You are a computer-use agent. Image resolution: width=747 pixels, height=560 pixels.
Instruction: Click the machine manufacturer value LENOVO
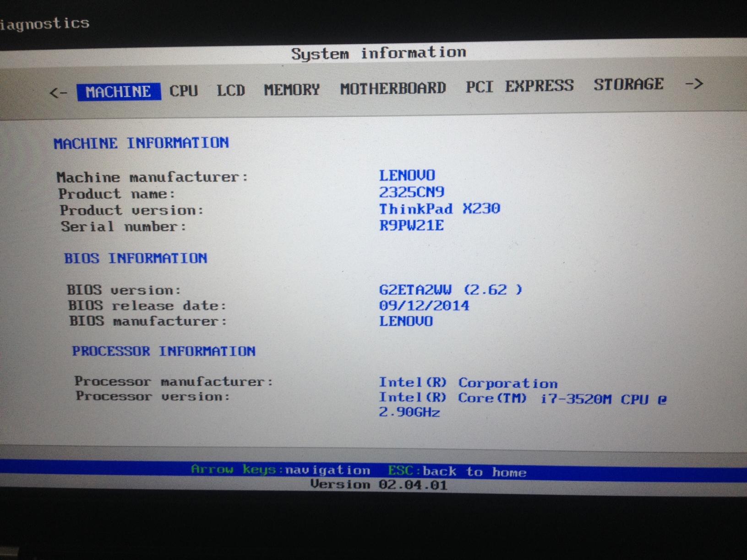coord(407,175)
